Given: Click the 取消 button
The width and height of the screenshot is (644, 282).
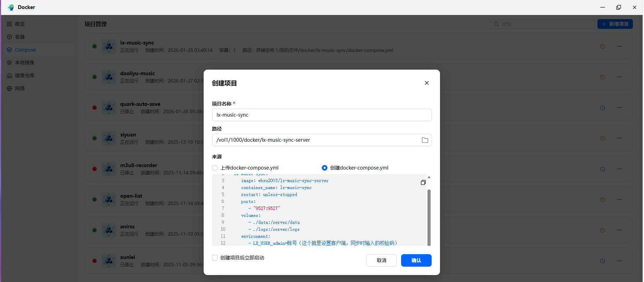Looking at the screenshot, I should coord(381,260).
